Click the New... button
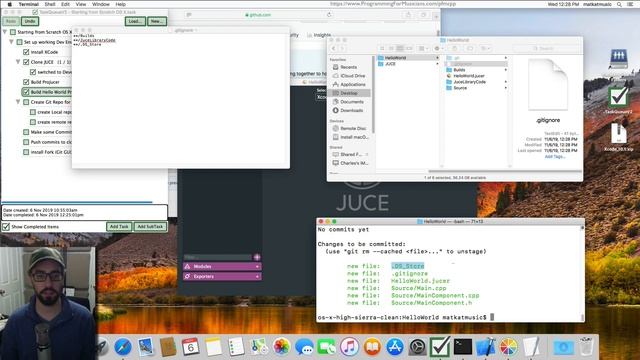 pos(157,21)
